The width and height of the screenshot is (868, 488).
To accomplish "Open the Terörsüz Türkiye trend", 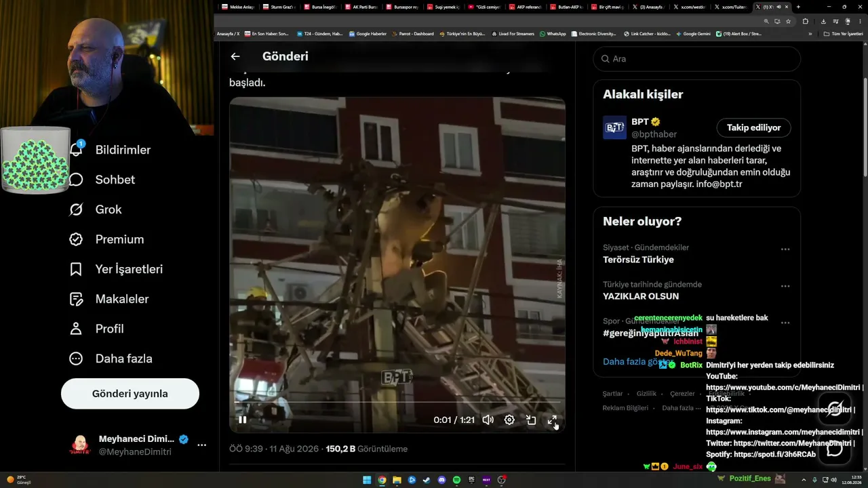I will point(638,260).
